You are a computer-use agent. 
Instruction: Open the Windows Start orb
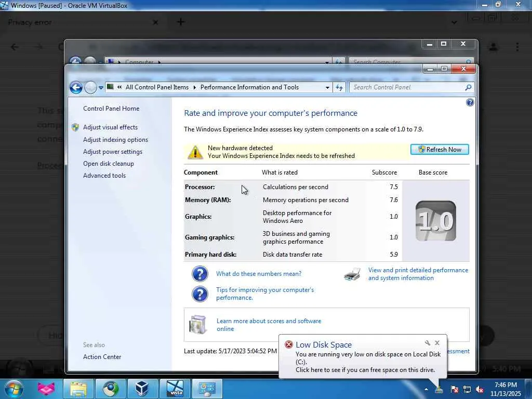coord(14,389)
